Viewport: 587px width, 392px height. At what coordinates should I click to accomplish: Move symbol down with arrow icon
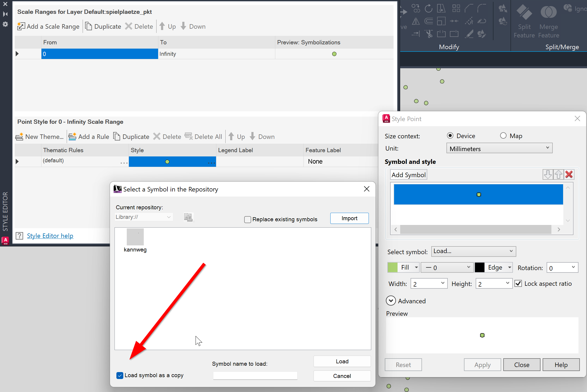click(548, 174)
